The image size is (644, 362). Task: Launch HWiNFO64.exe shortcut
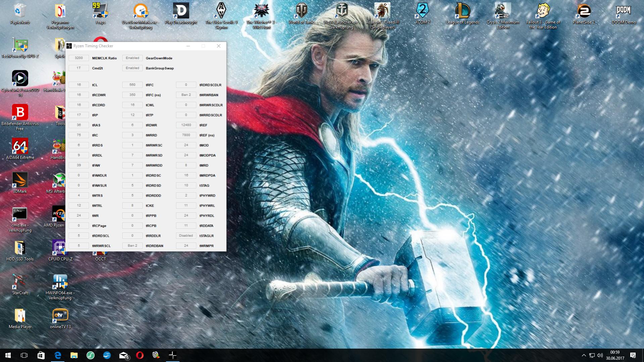[x=60, y=287]
